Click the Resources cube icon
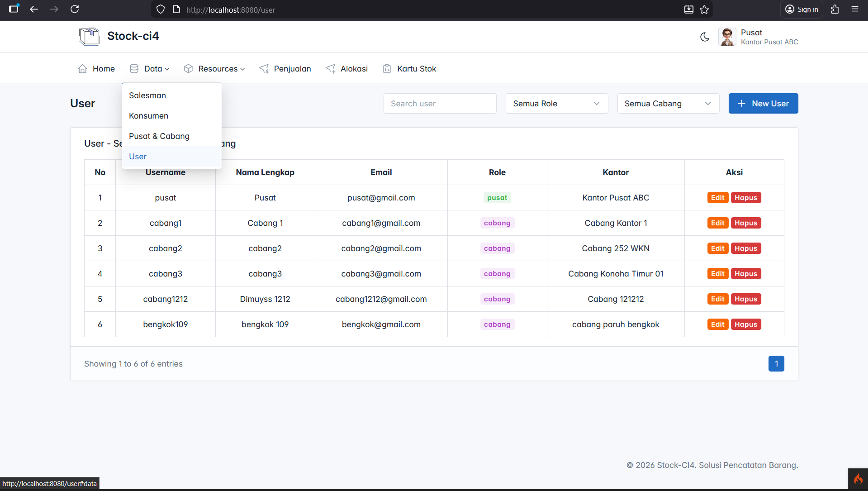The height and width of the screenshot is (491, 868). pyautogui.click(x=188, y=69)
